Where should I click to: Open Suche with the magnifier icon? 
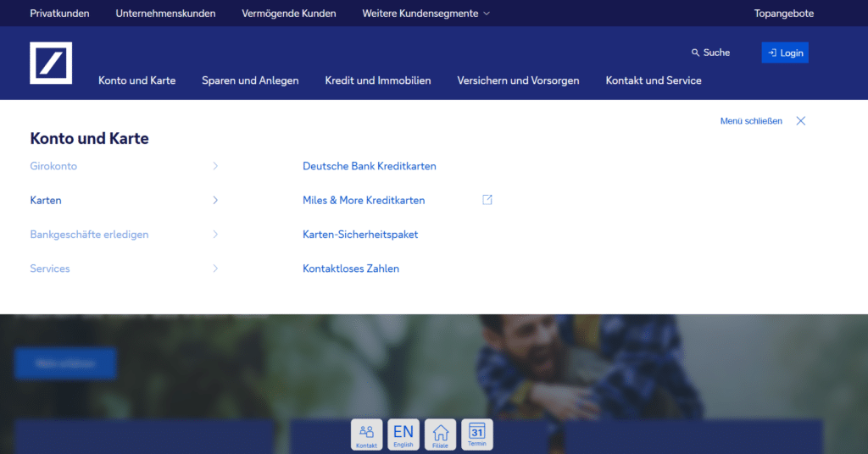tap(696, 53)
